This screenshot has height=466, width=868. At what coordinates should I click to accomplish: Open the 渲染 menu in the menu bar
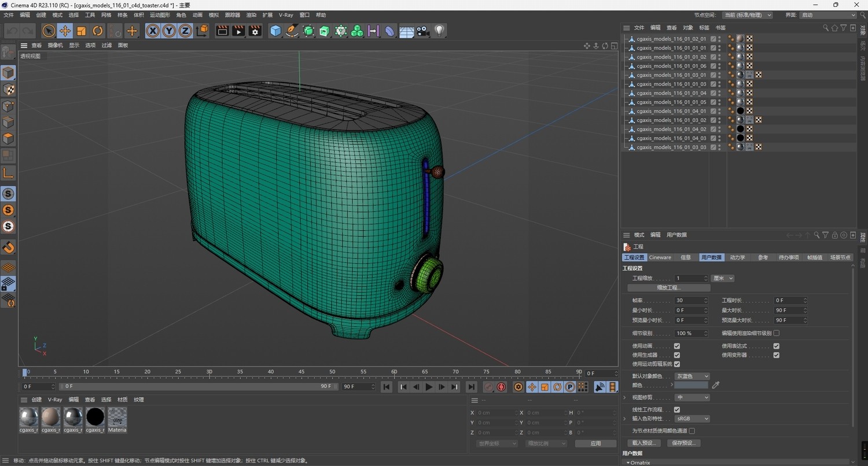click(251, 14)
